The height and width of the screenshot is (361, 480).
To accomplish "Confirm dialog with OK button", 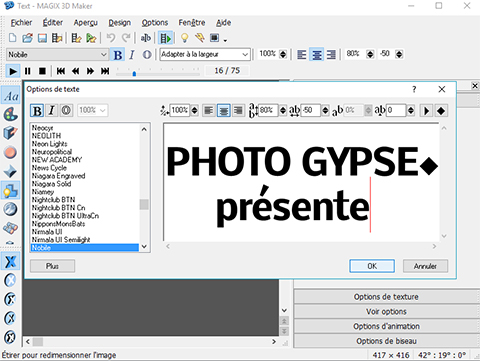I will (x=372, y=266).
